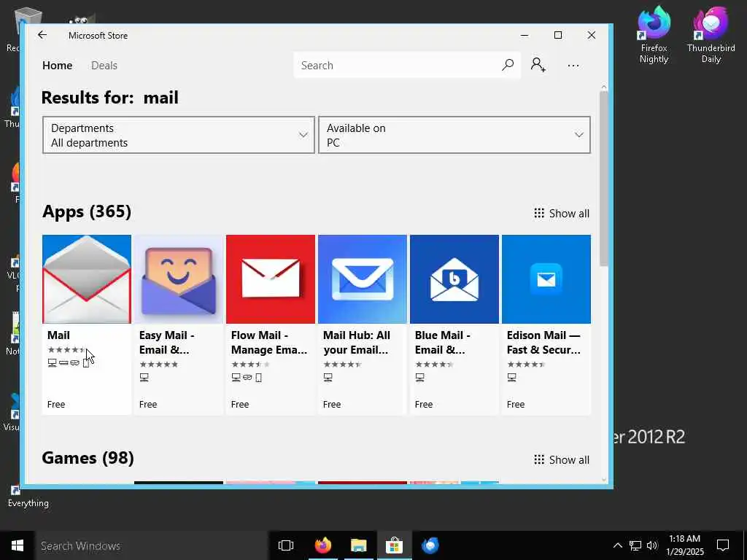Click Free price under Edison Mail
This screenshot has height=560, width=747.
[516, 404]
